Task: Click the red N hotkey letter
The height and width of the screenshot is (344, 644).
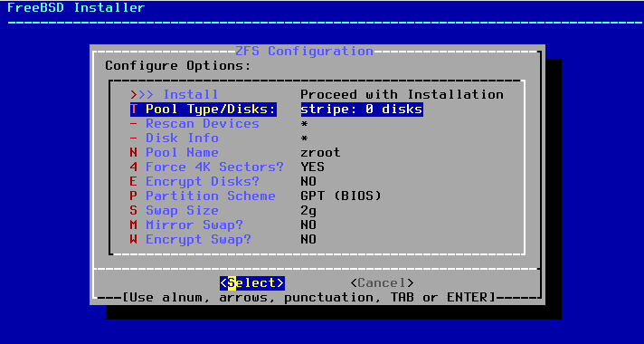Action: (134, 152)
